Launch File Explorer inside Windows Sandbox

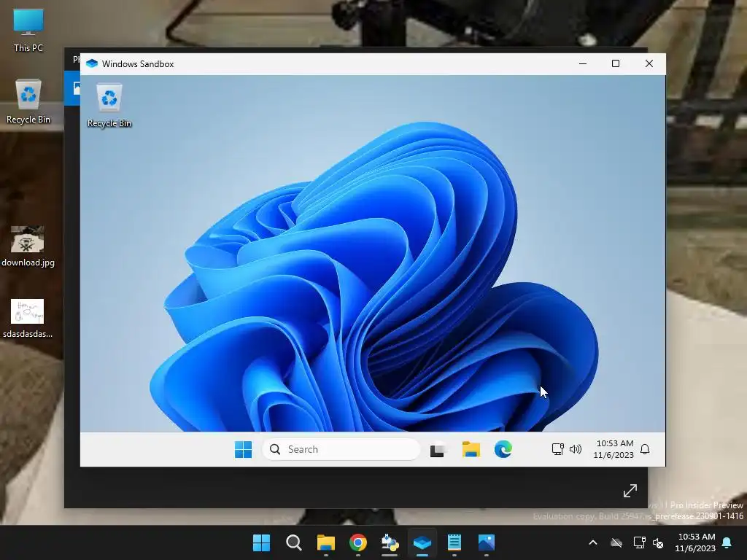(471, 449)
